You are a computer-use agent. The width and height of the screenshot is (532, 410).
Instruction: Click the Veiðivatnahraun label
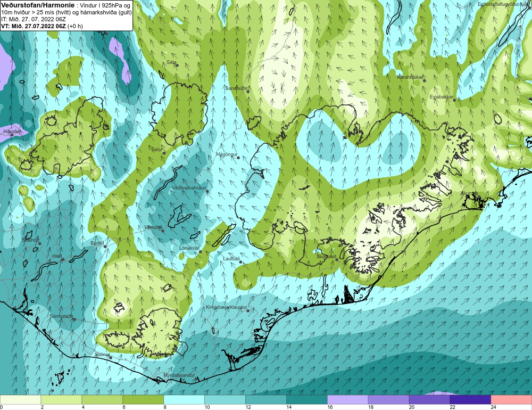pyautogui.click(x=189, y=188)
